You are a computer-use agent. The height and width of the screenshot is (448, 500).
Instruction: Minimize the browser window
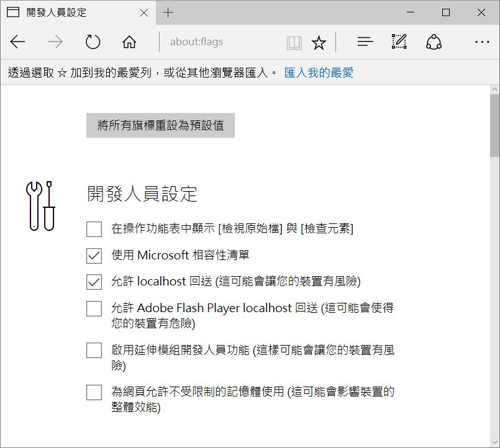411,12
